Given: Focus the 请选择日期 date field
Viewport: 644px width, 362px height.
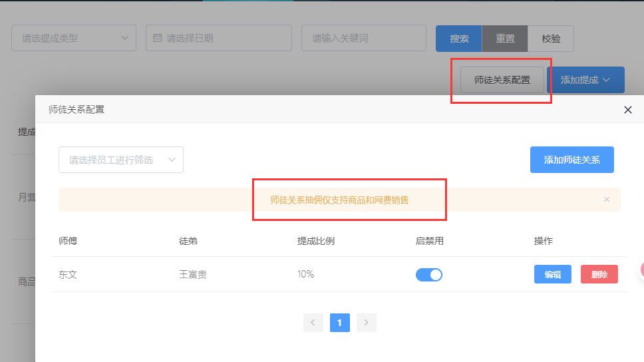Looking at the screenshot, I should (219, 38).
